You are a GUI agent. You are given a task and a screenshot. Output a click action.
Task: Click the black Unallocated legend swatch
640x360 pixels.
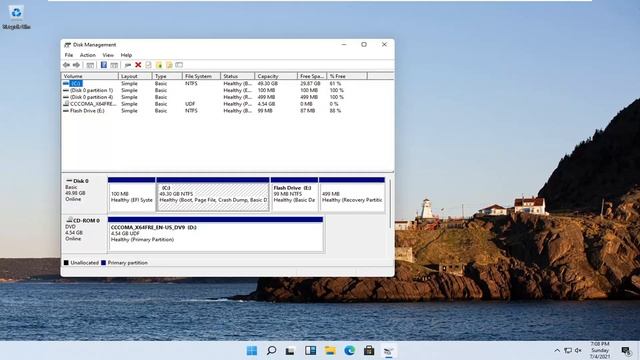click(66, 263)
